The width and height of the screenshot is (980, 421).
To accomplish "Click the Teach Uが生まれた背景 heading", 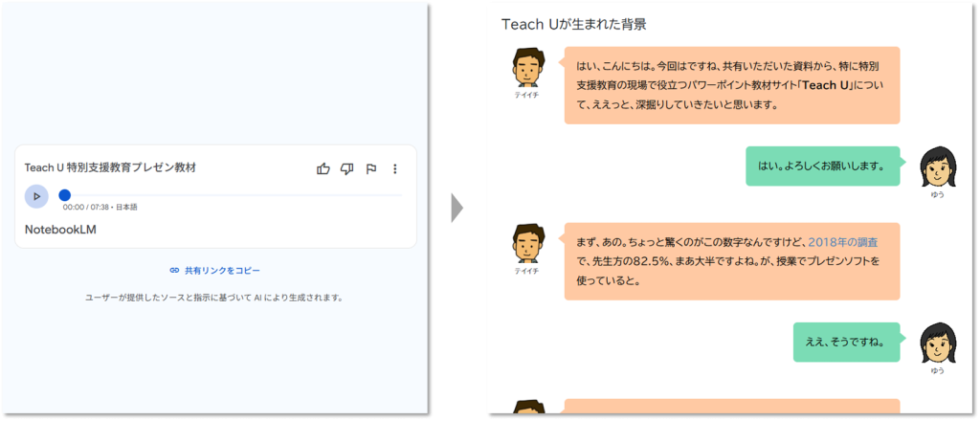I will [x=574, y=24].
